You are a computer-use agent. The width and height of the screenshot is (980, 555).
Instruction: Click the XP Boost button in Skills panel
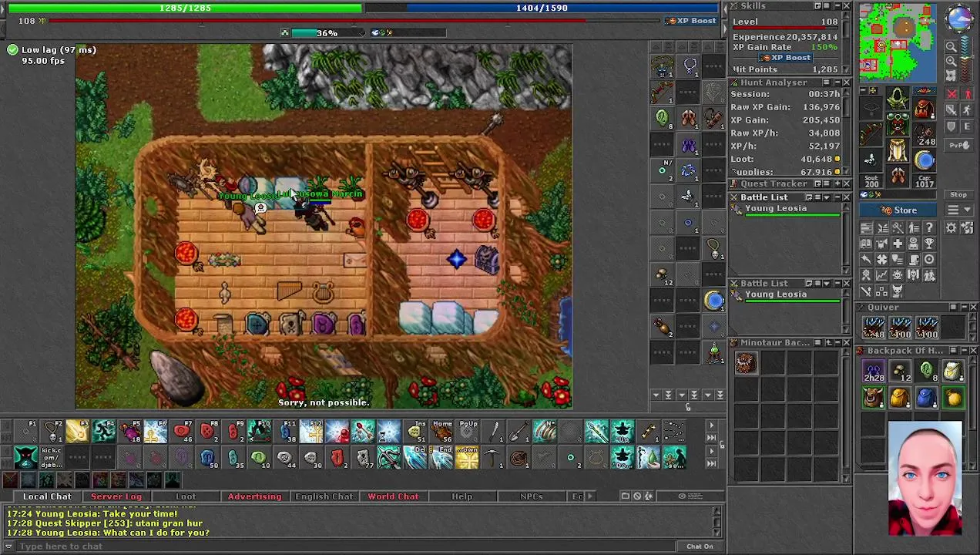click(x=787, y=58)
